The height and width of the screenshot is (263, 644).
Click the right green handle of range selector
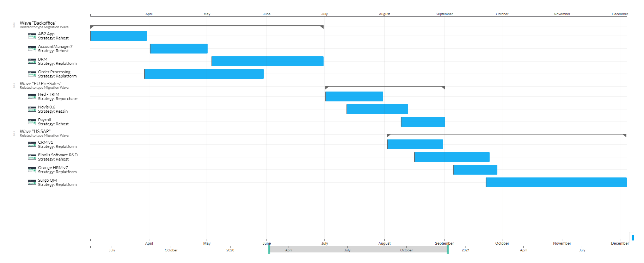448,250
